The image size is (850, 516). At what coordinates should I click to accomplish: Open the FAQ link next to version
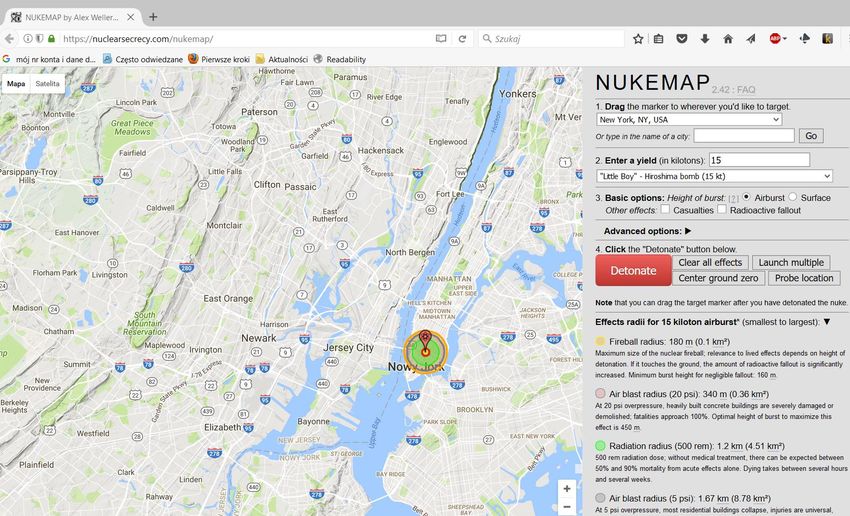[745, 90]
